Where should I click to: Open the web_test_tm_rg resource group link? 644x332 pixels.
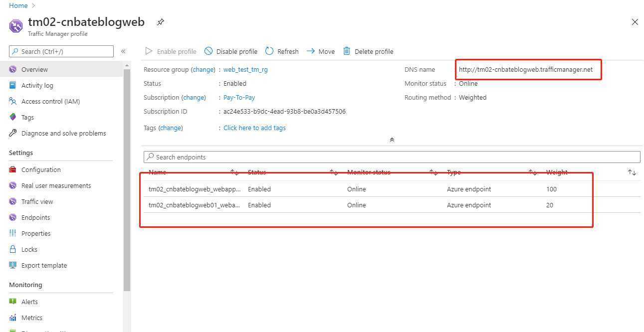[x=245, y=70]
